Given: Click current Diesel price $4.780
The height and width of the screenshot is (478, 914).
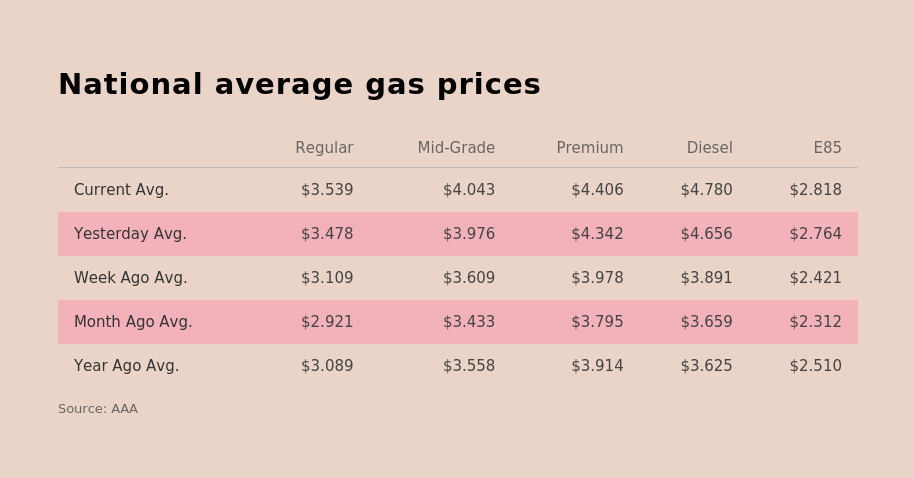Looking at the screenshot, I should [x=706, y=190].
